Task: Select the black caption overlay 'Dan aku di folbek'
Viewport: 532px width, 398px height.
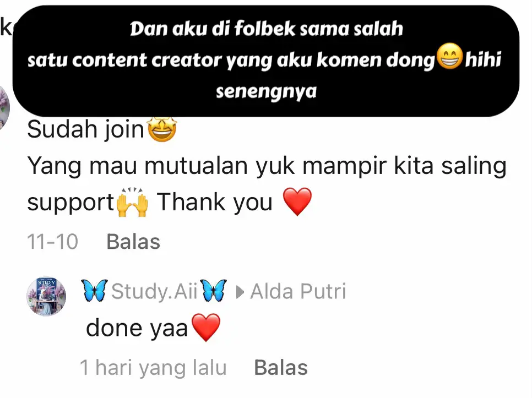Action: point(266,61)
